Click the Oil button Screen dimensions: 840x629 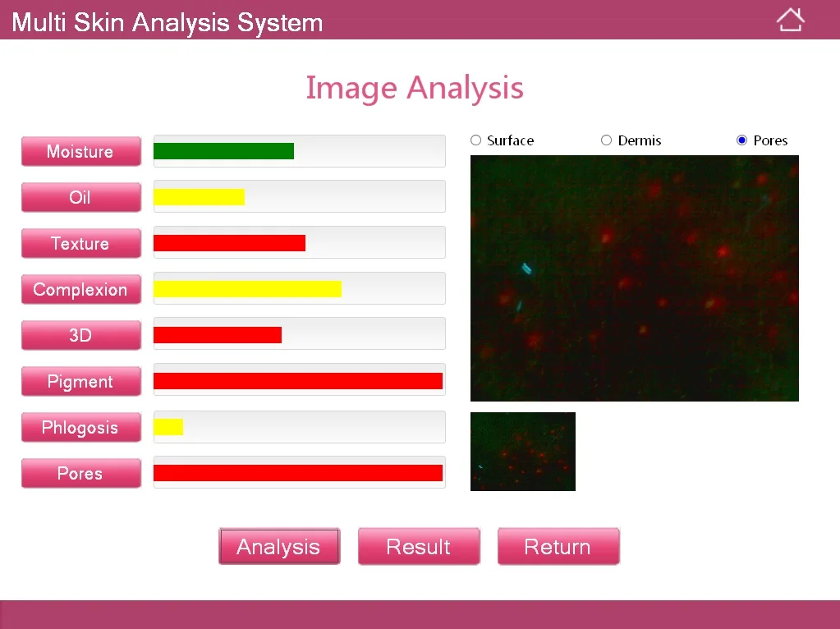click(81, 197)
